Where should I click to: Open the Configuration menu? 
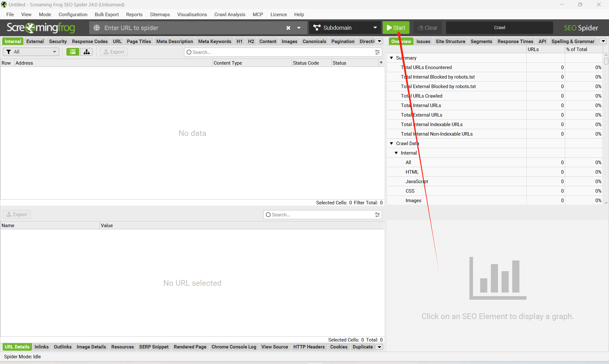(73, 15)
